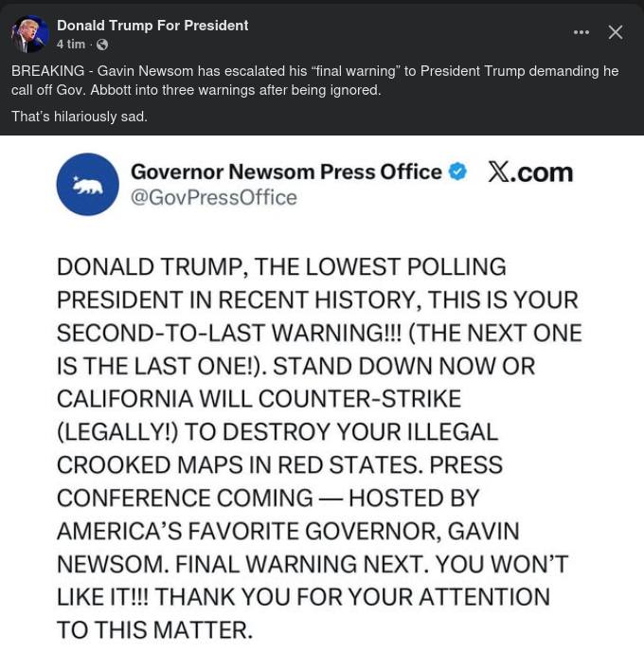Click the "CALIFORNIA WILL COUNTER-STRIKE" line

259,398
